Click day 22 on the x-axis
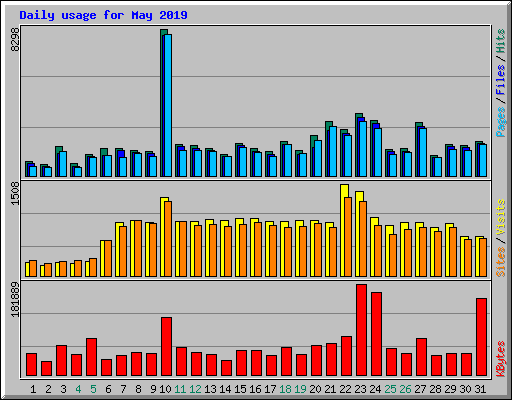The width and height of the screenshot is (512, 400). (345, 389)
